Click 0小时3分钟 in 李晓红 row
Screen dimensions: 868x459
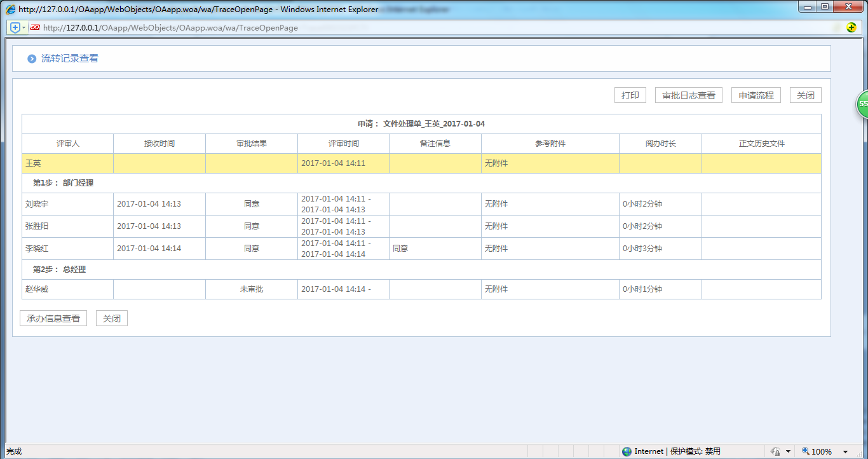(642, 249)
